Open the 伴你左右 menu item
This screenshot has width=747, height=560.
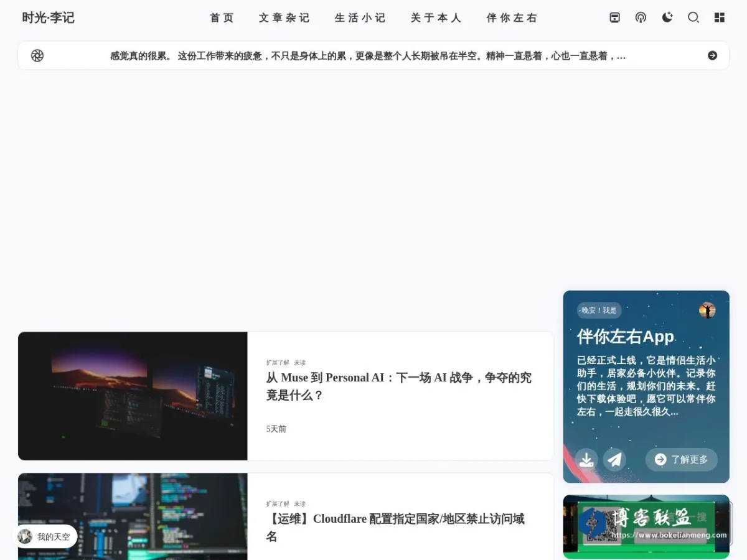[512, 18]
